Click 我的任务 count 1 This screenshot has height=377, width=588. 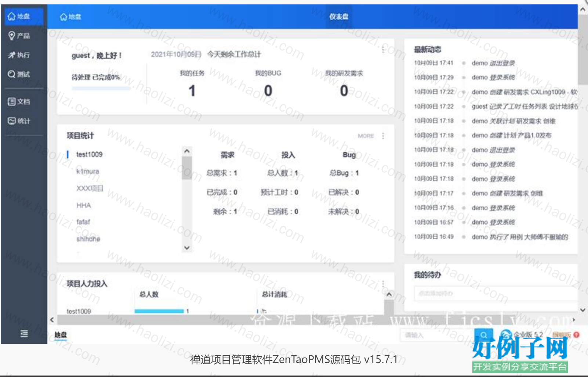tap(192, 91)
